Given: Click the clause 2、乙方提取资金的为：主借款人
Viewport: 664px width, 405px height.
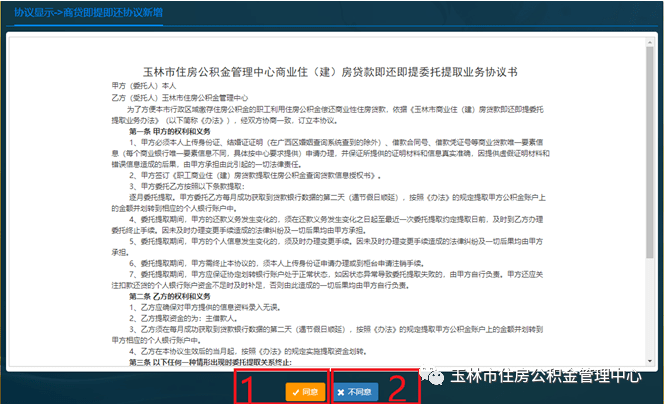Looking at the screenshot, I should (x=184, y=318).
